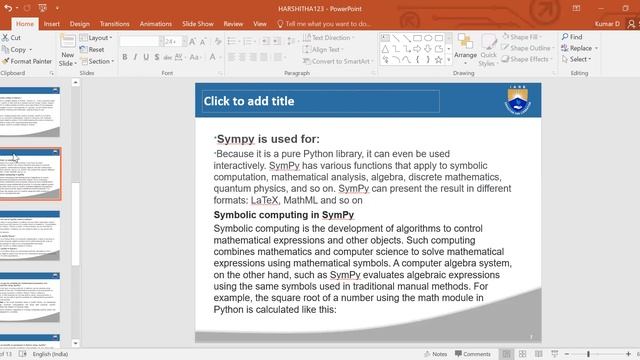The height and width of the screenshot is (360, 640).
Task: Select the right arrow shape
Action: tap(417, 49)
